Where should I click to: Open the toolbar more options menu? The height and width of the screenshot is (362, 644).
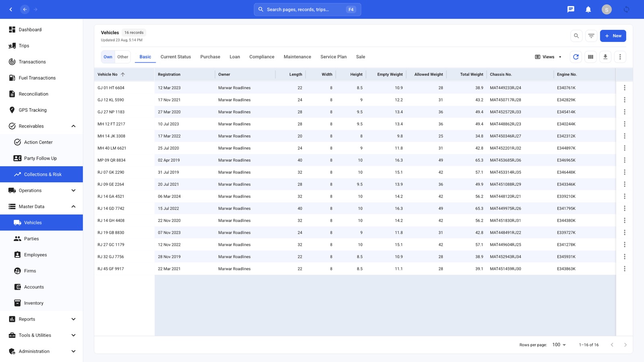(620, 57)
